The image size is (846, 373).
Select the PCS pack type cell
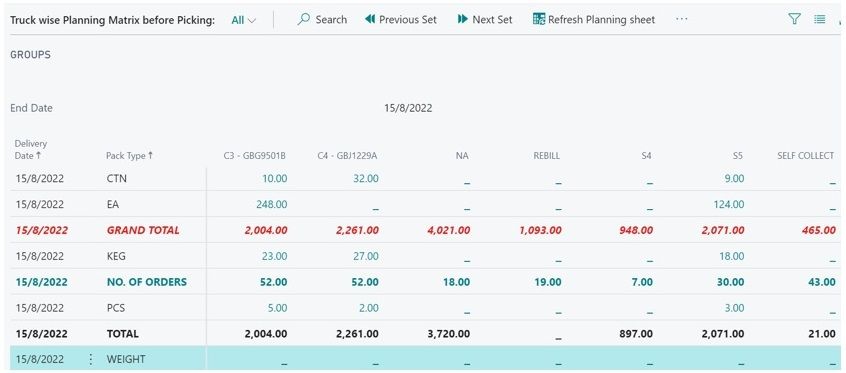(115, 308)
